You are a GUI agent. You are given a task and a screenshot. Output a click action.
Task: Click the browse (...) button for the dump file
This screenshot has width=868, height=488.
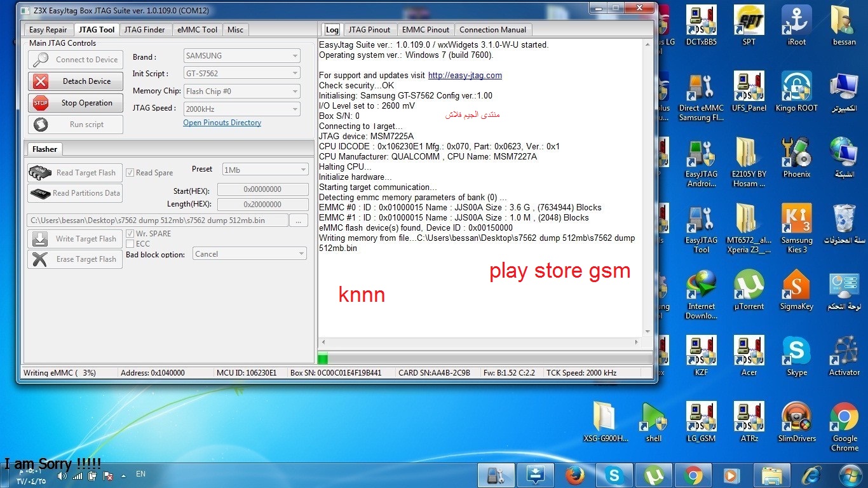(x=299, y=220)
